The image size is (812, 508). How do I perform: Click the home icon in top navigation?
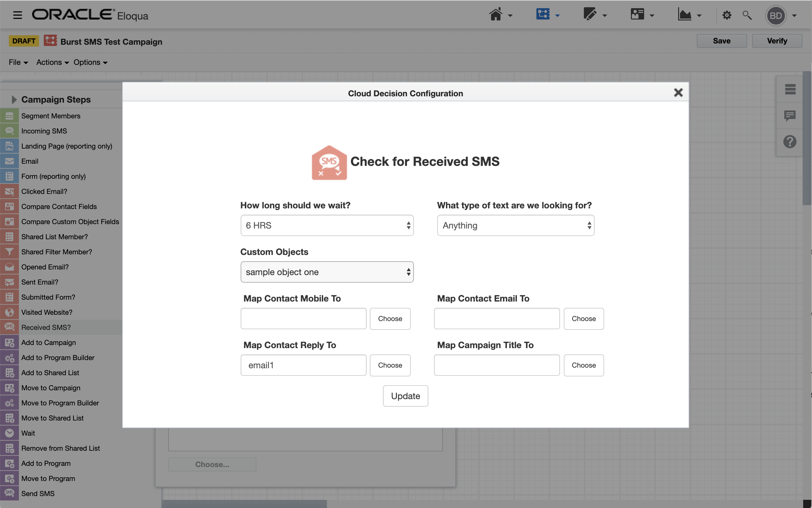495,15
